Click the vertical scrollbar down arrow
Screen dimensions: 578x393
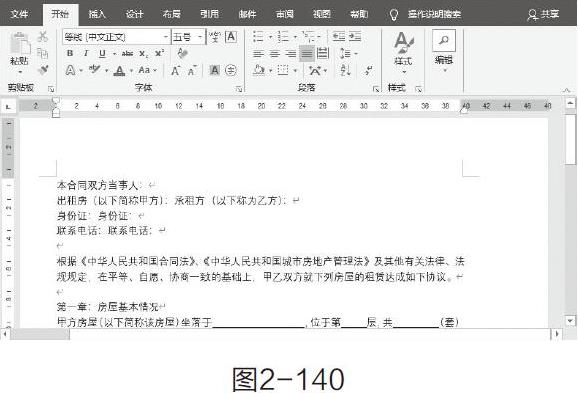pos(570,321)
